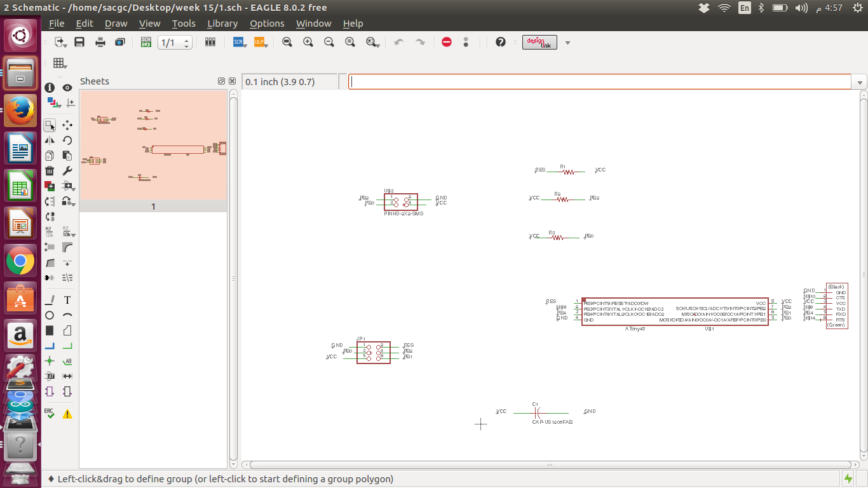
Task: Select the Rectangle tool
Action: (x=50, y=330)
